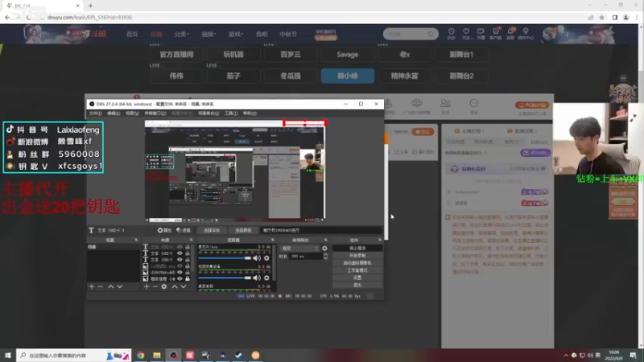
Task: Open the 视图 View menu in OBS
Action: [132, 113]
